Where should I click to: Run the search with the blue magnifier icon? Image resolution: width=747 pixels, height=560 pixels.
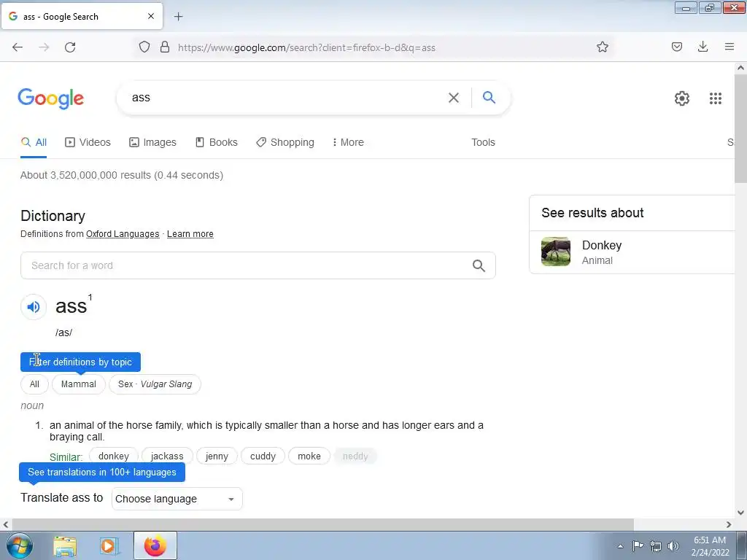489,98
